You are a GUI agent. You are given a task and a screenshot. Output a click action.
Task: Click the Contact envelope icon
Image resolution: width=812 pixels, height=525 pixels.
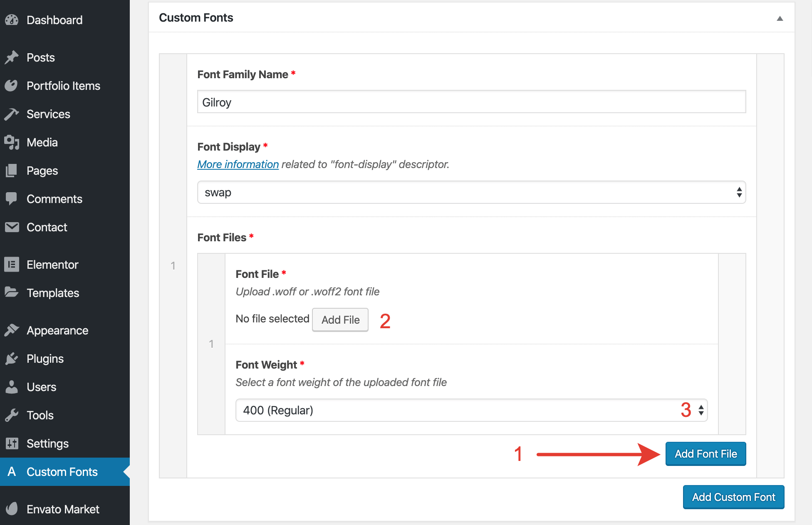click(x=12, y=227)
